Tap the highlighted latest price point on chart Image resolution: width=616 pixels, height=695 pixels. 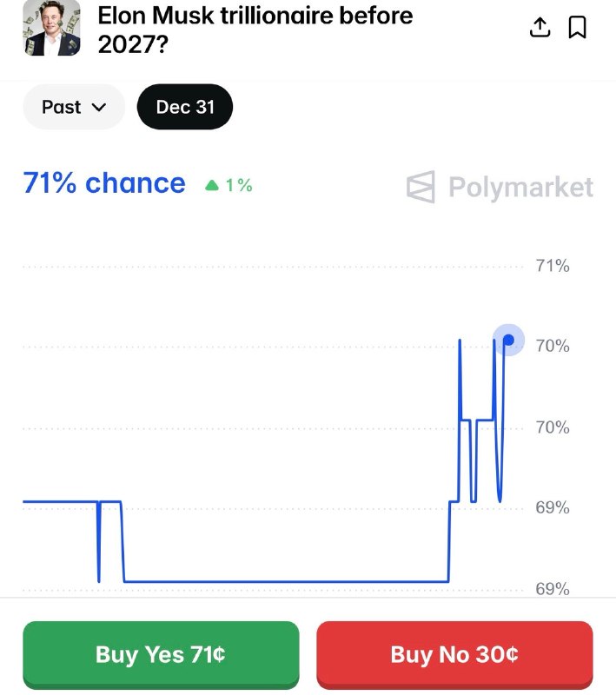507,339
